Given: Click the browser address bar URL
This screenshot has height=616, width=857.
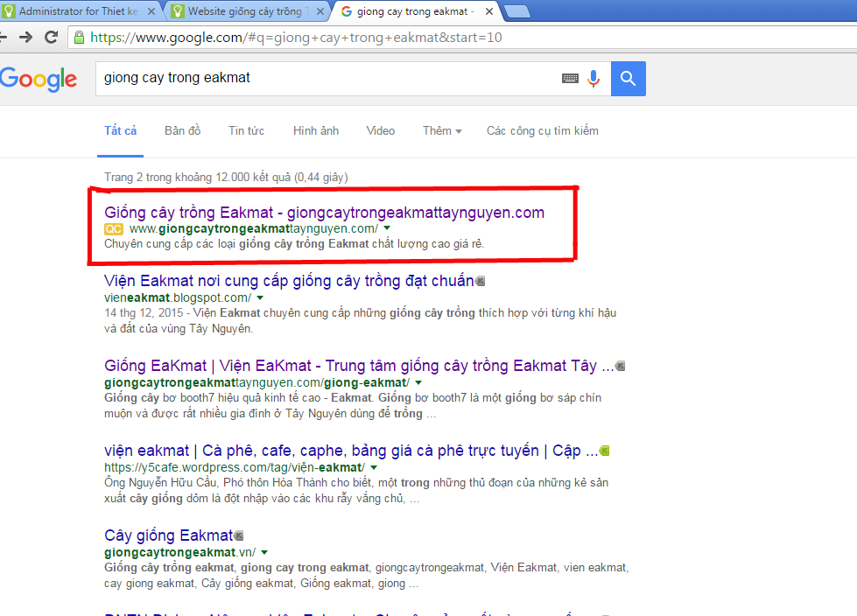Looking at the screenshot, I should pyautogui.click(x=296, y=37).
